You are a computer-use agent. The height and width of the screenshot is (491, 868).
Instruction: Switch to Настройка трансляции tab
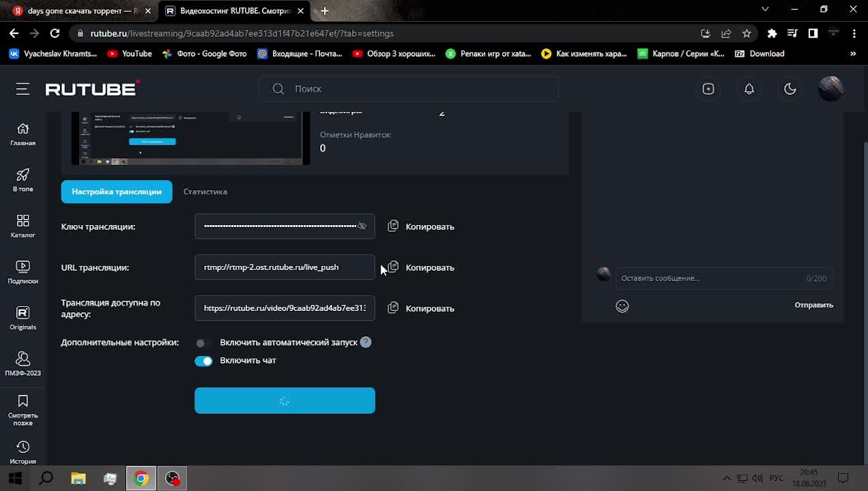point(117,192)
